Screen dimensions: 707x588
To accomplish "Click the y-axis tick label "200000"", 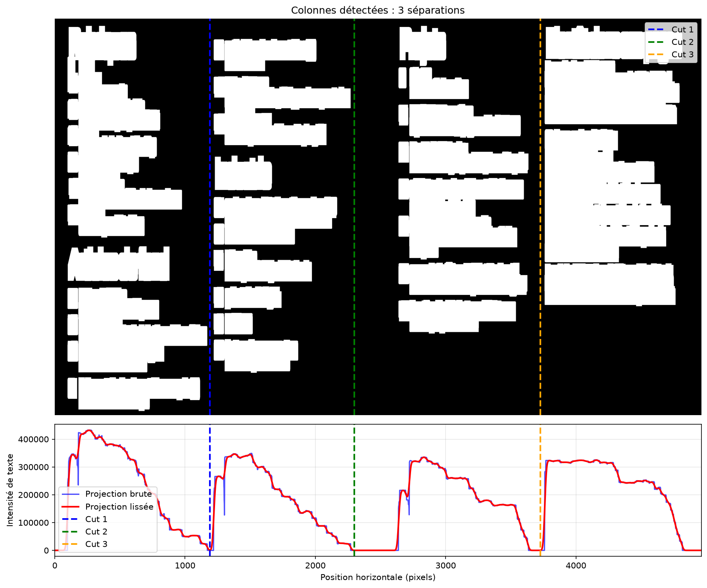I will coord(34,495).
